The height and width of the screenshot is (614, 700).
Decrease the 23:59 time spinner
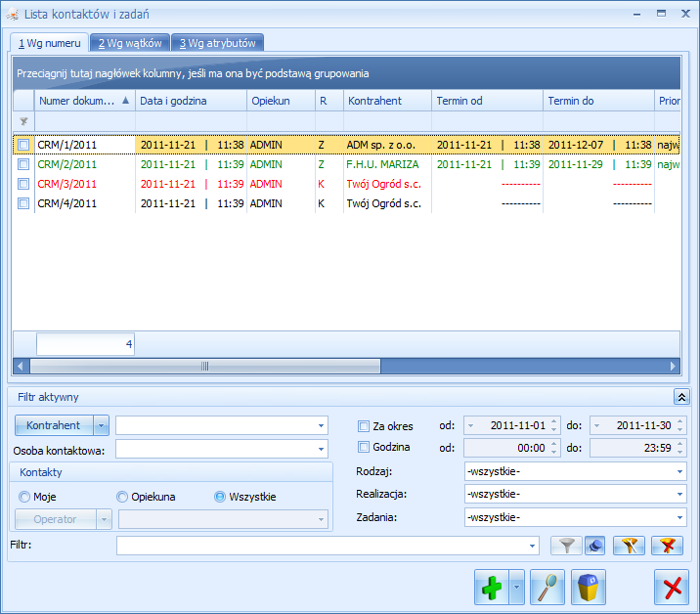pos(679,452)
